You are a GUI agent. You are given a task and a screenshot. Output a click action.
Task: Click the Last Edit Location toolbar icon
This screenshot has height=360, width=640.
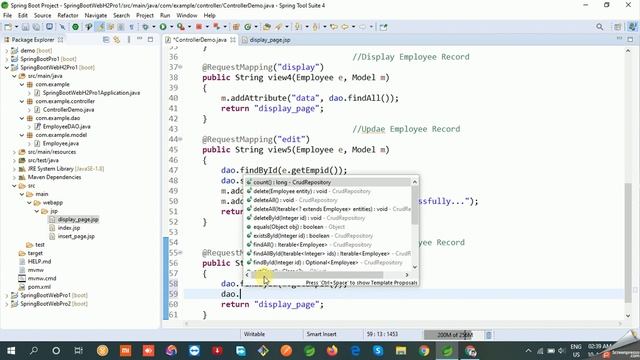334,27
